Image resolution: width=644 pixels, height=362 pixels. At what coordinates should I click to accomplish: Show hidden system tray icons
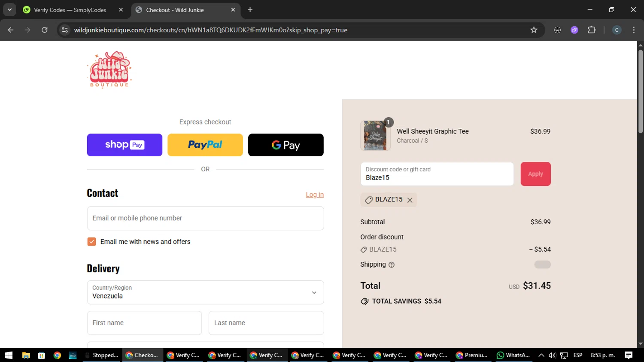click(541, 355)
